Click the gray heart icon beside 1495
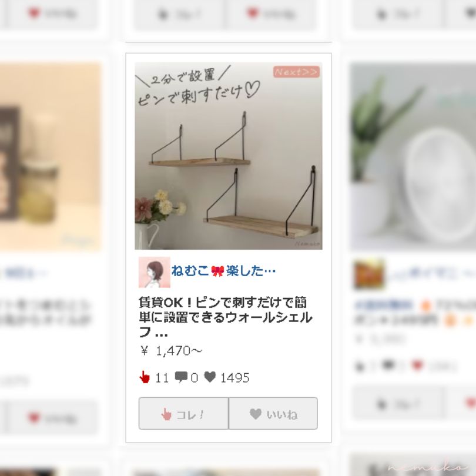The width and height of the screenshot is (476, 476). 210,377
